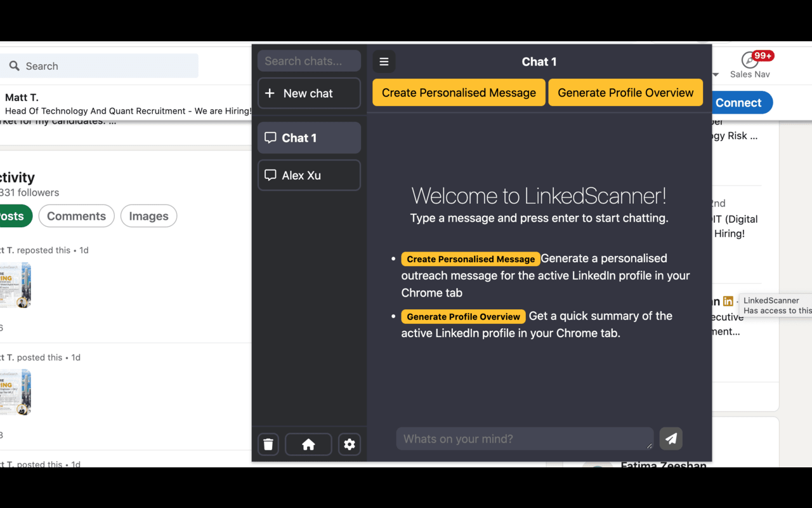
Task: Click the 99+ notifications badge
Action: pos(763,56)
